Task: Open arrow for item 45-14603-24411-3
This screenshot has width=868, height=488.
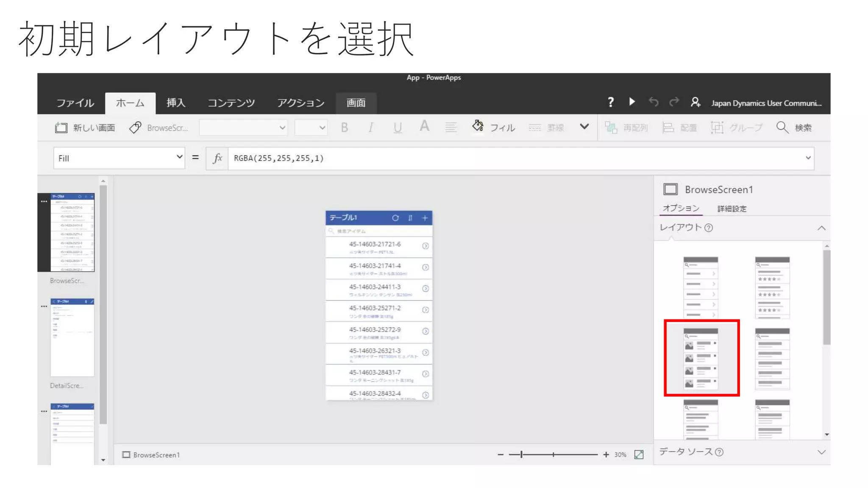Action: (426, 288)
